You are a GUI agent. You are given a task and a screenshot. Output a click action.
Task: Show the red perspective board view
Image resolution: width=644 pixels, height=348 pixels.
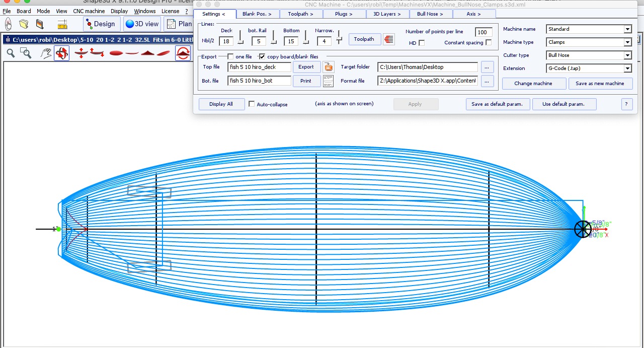(163, 53)
